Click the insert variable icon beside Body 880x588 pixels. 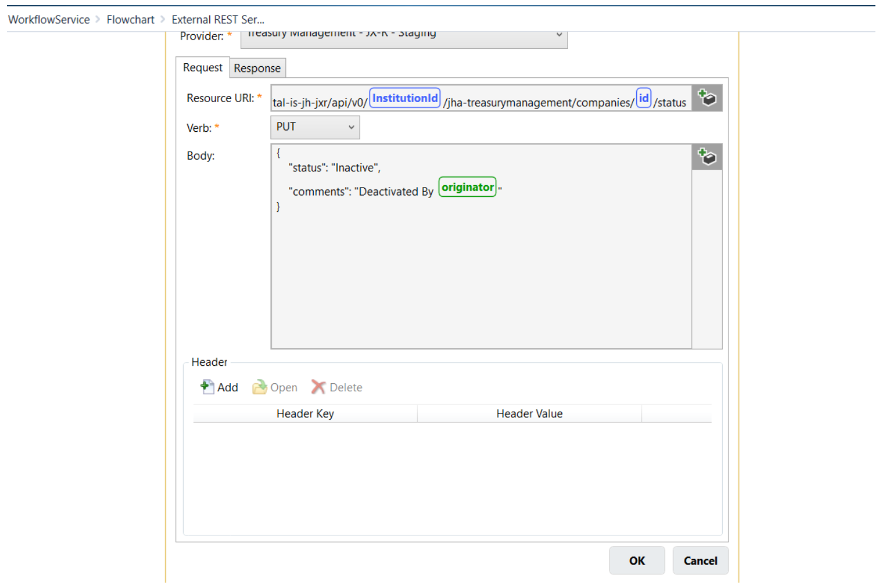point(706,157)
